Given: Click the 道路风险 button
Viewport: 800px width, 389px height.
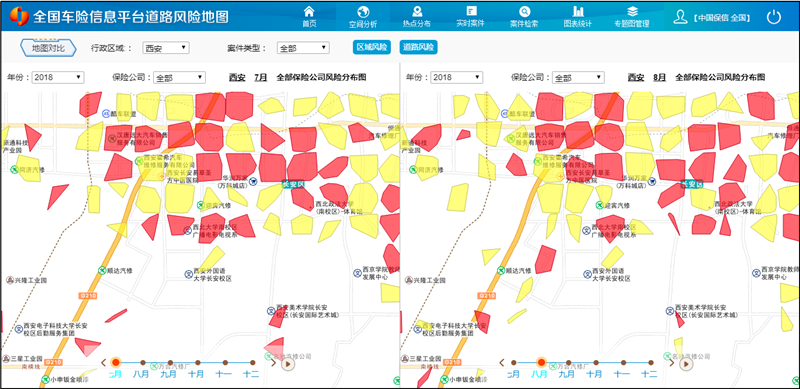Looking at the screenshot, I should click(418, 47).
